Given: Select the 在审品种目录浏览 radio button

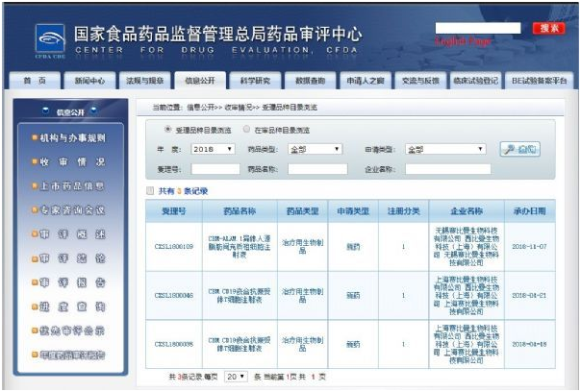Looking at the screenshot, I should 246,129.
